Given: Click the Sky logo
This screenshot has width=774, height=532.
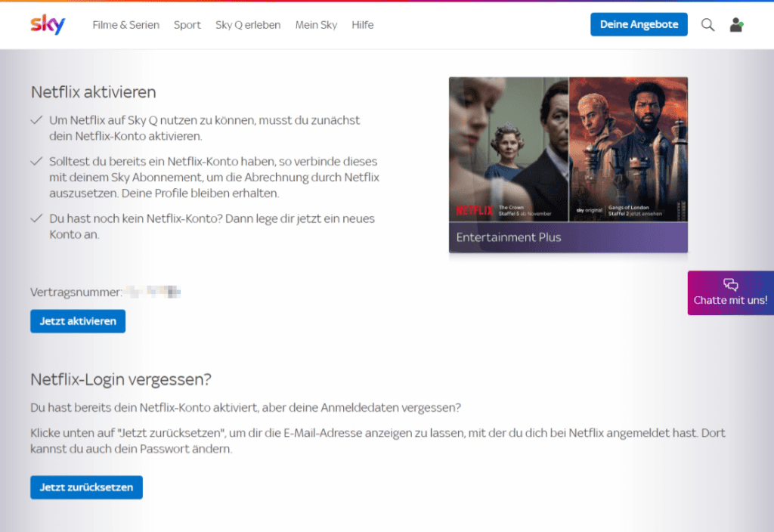Looking at the screenshot, I should (x=47, y=24).
